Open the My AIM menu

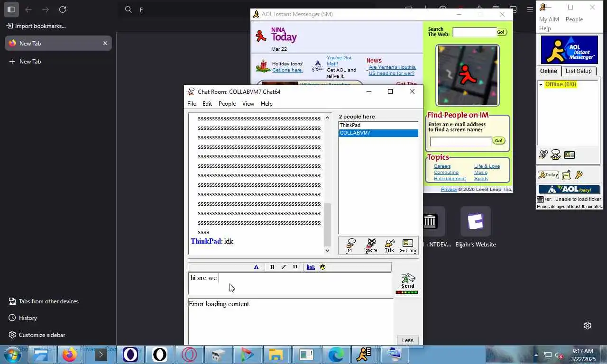pyautogui.click(x=549, y=19)
